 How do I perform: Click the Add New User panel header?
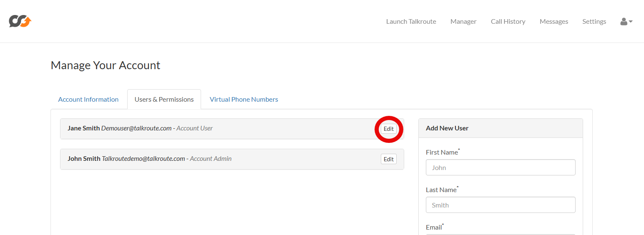447,128
